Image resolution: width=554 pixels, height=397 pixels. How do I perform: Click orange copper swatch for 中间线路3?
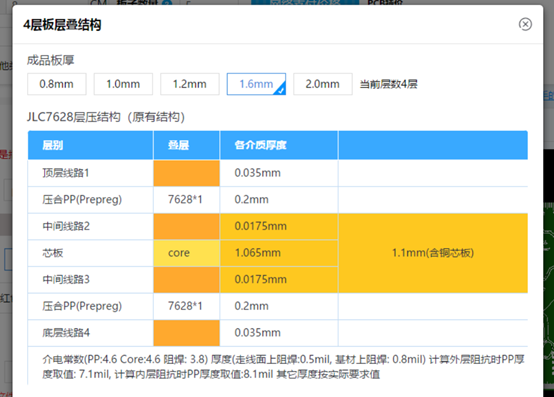click(187, 280)
